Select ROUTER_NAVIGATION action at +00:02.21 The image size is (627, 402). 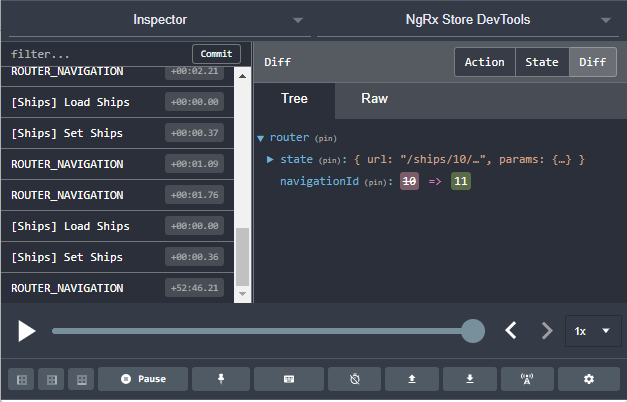coord(118,76)
